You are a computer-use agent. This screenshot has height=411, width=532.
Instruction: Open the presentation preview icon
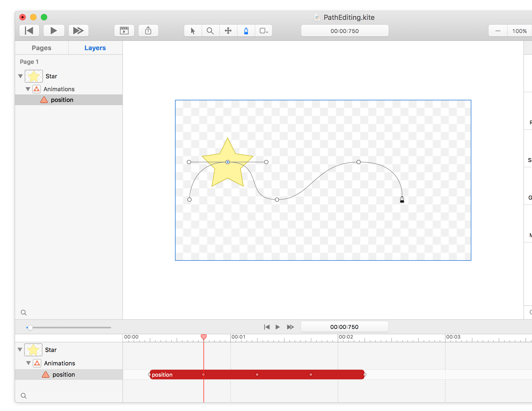(x=124, y=31)
